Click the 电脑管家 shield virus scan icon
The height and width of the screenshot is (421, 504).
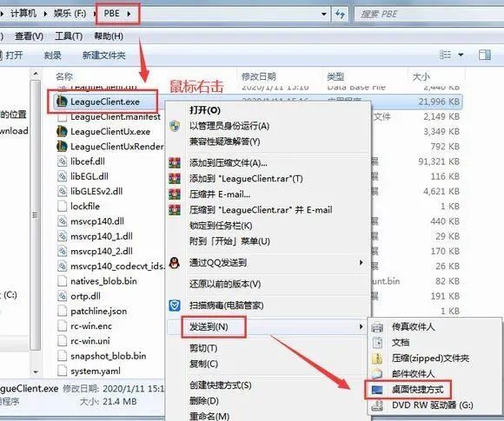click(175, 306)
